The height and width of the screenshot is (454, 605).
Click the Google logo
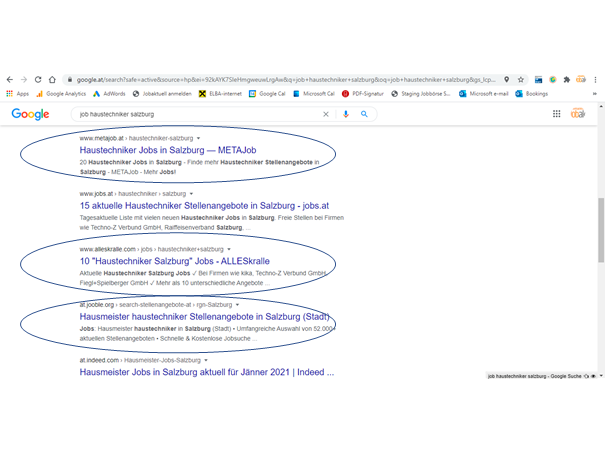pos(30,114)
